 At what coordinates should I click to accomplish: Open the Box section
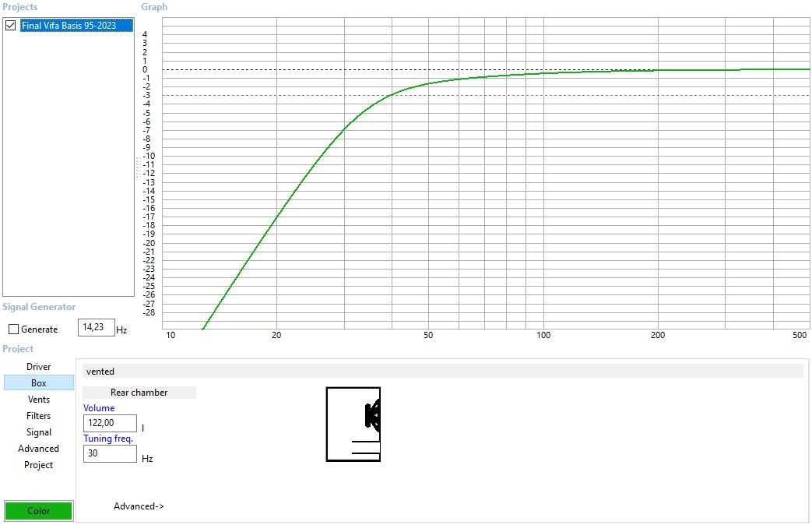[39, 383]
